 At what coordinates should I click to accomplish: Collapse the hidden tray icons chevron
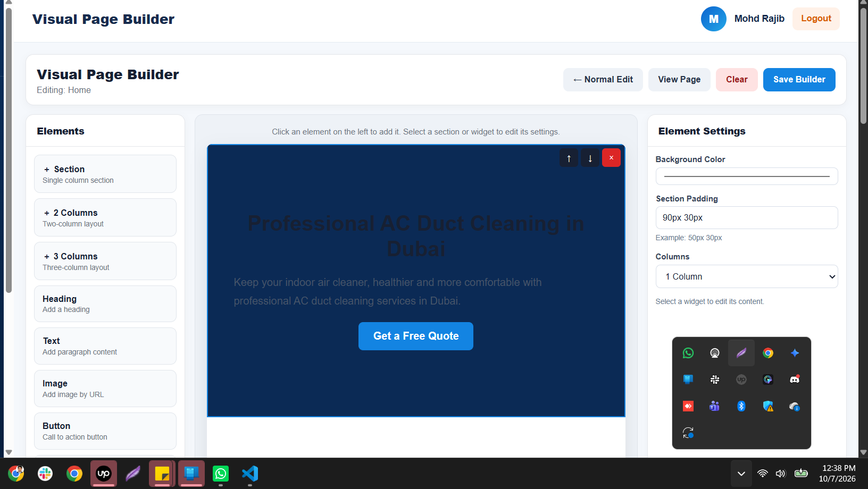pos(741,474)
